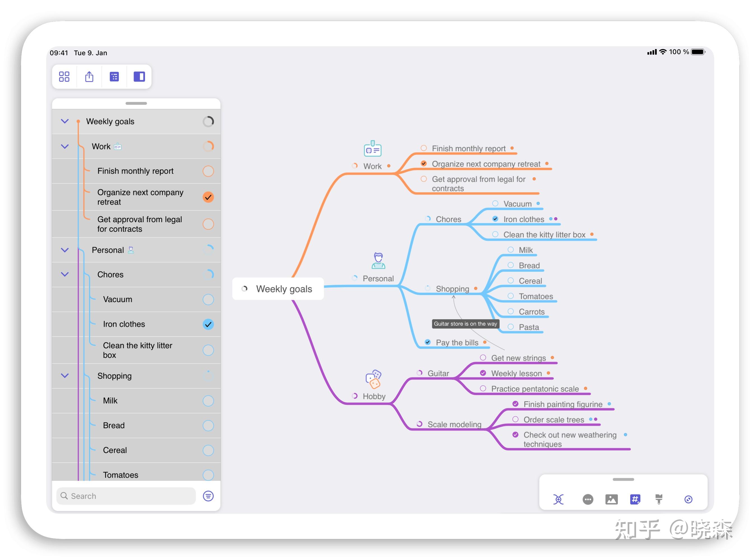Collapse the Weekly goals outline group
The height and width of the screenshot is (560, 752).
[x=65, y=121]
